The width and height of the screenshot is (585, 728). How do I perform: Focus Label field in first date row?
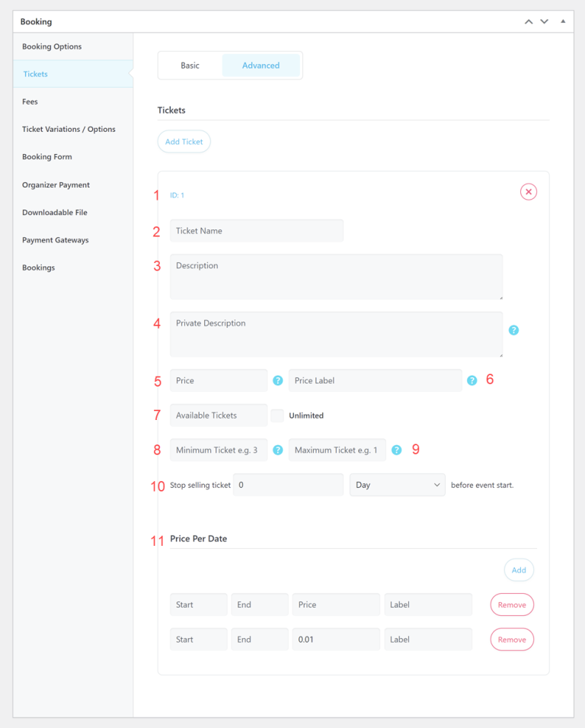click(428, 605)
